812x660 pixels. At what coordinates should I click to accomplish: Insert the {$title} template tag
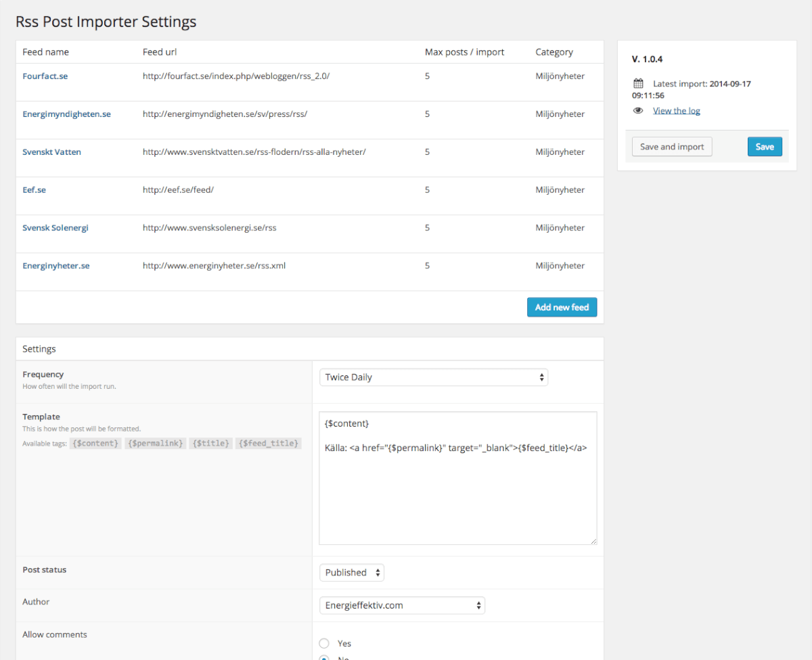coord(210,443)
